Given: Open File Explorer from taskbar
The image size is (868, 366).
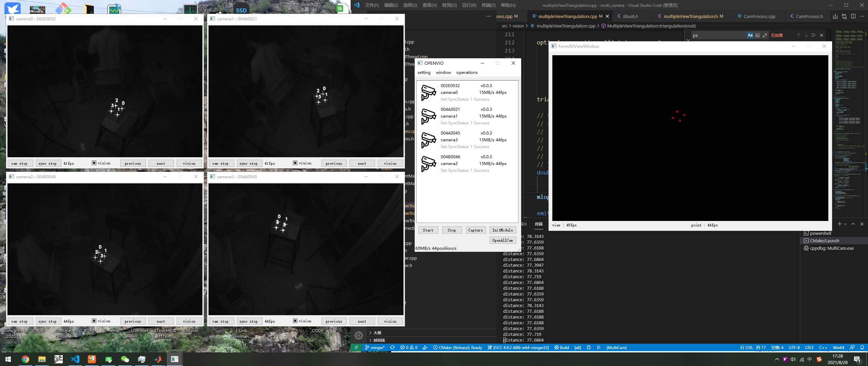Looking at the screenshot, I should pos(42,359).
